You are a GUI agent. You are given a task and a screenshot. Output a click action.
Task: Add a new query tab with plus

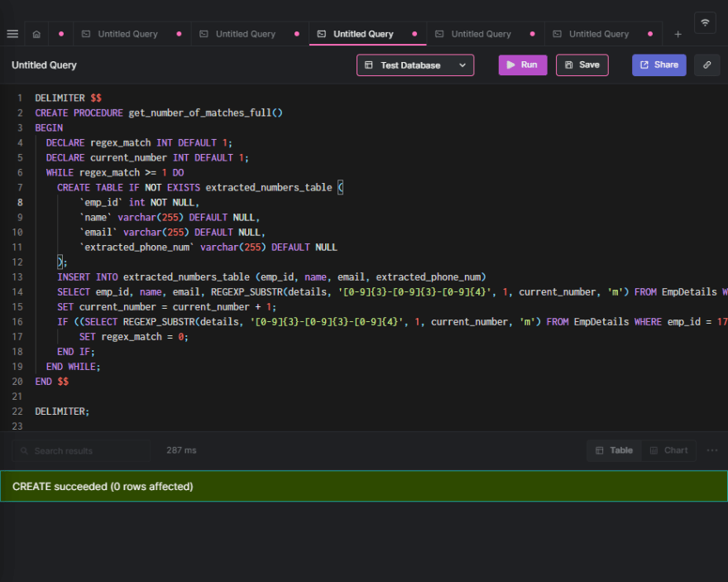point(678,35)
